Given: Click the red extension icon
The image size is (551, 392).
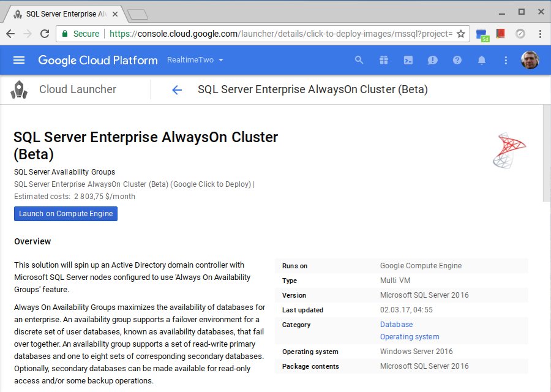Looking at the screenshot, I should click(x=501, y=34).
